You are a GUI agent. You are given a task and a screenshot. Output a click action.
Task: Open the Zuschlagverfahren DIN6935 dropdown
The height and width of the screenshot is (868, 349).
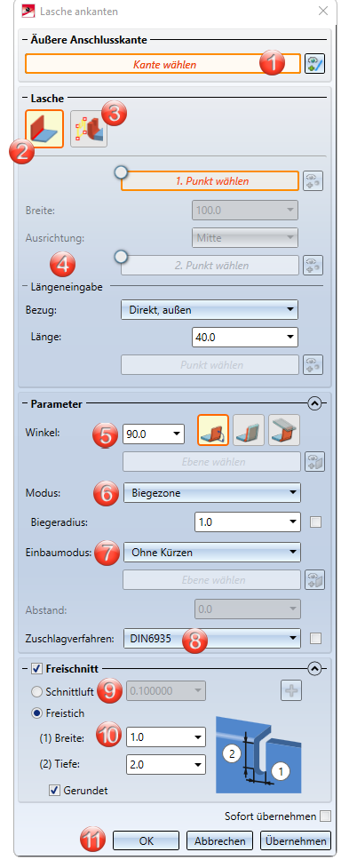(x=212, y=638)
